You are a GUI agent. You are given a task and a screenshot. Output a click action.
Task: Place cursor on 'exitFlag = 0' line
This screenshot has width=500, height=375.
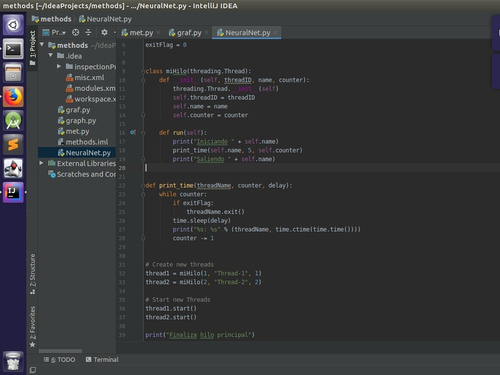166,45
